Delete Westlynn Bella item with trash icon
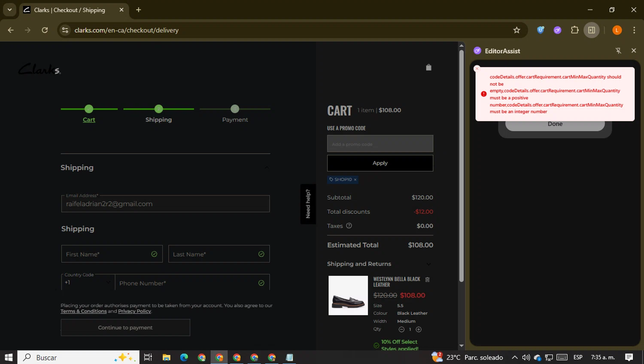This screenshot has height=364, width=644. point(427,280)
